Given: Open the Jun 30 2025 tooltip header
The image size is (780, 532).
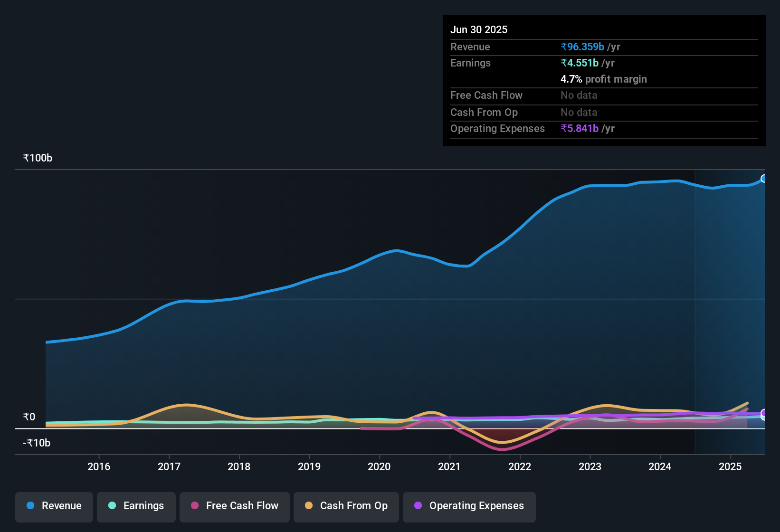Looking at the screenshot, I should coord(479,29).
